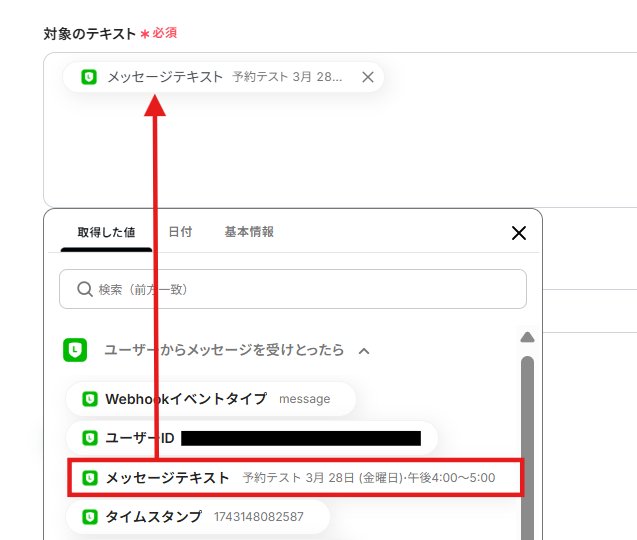Insert the ユーザーID value
The width and height of the screenshot is (637, 540).
click(x=252, y=438)
